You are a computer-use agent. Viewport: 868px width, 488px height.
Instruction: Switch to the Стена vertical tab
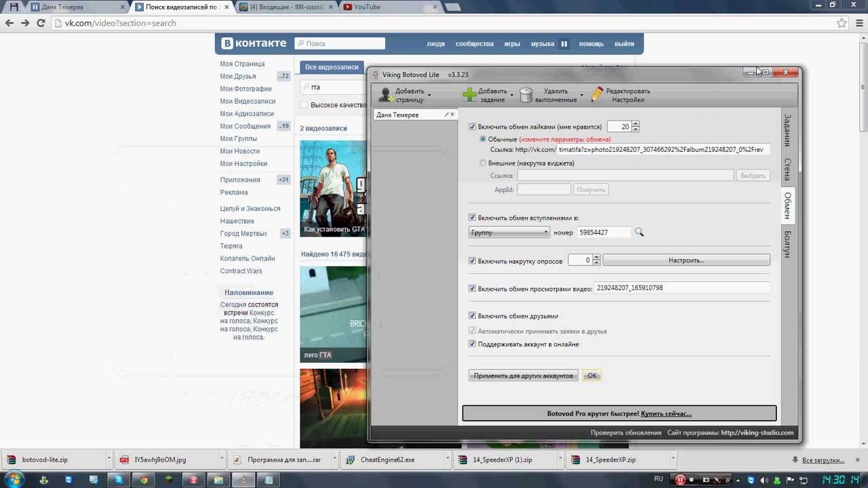pyautogui.click(x=787, y=169)
